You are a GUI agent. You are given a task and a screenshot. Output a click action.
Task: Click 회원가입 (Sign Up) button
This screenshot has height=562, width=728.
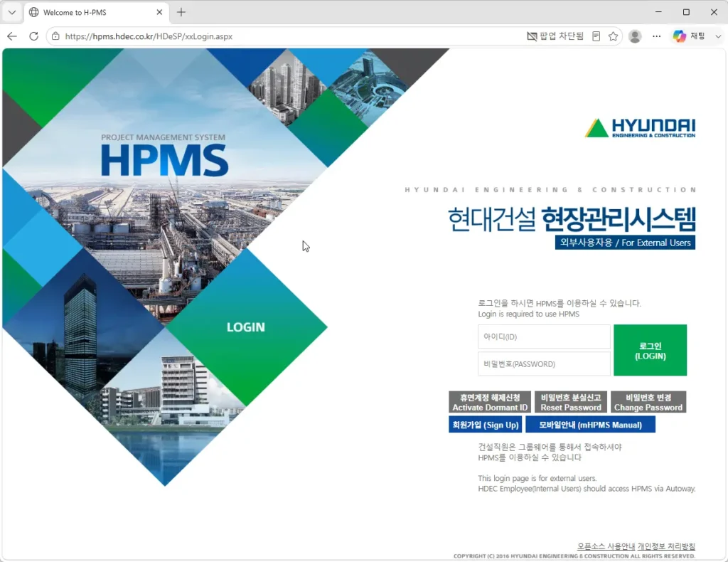coord(486,425)
